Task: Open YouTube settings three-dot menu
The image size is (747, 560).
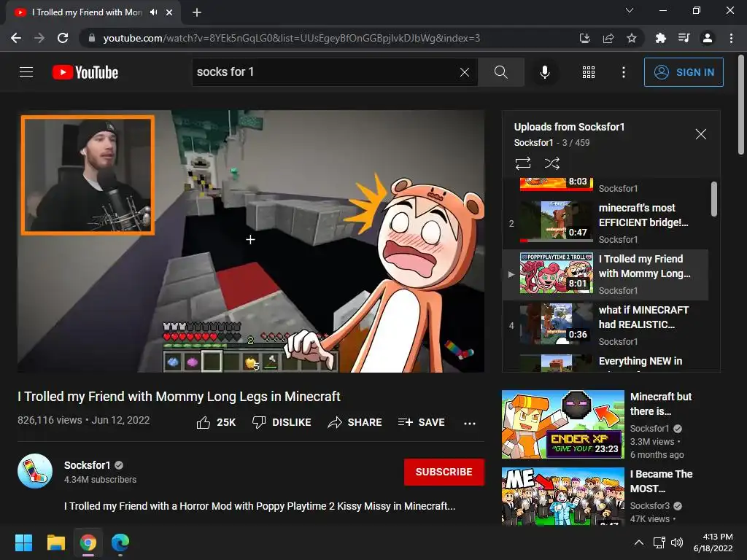Action: [x=623, y=72]
